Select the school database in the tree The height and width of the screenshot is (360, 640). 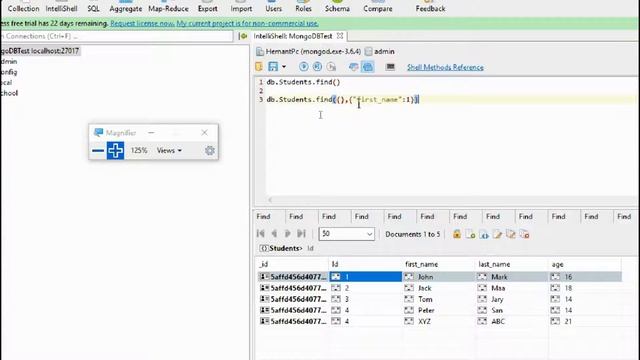(9, 93)
